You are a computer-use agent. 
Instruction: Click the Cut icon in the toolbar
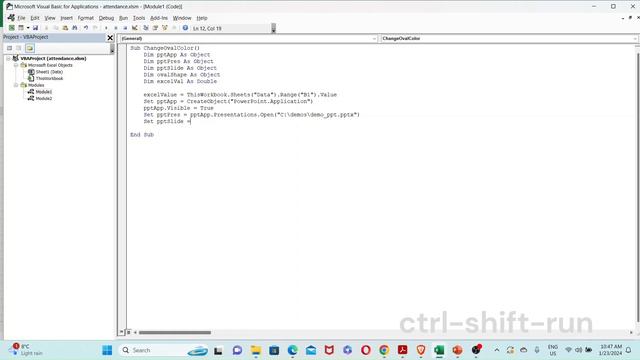pos(46,28)
